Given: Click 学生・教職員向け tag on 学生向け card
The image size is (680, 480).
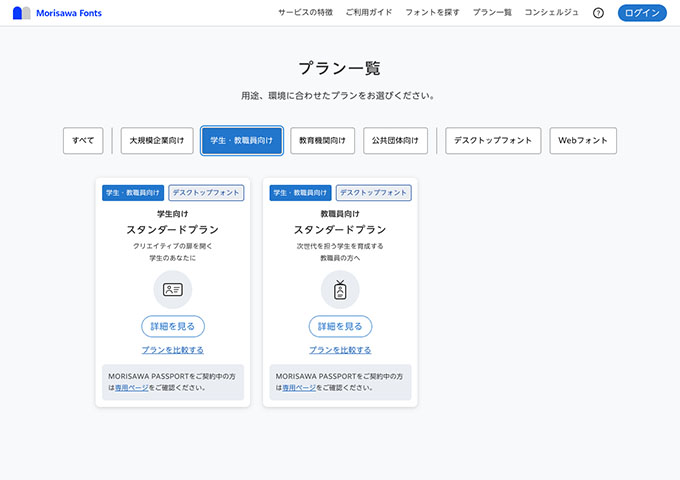Looking at the screenshot, I should point(133,193).
